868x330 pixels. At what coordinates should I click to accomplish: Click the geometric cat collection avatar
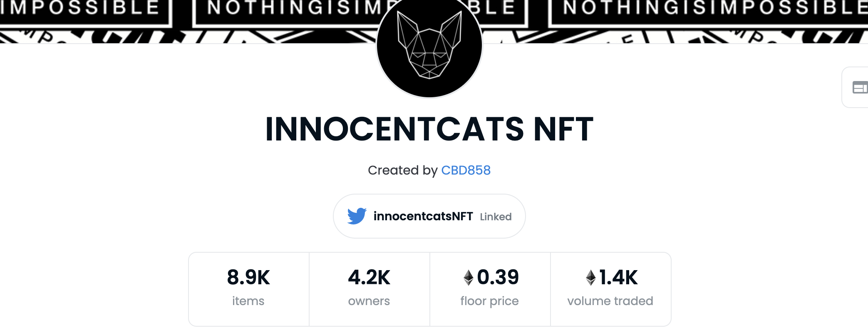tap(429, 45)
